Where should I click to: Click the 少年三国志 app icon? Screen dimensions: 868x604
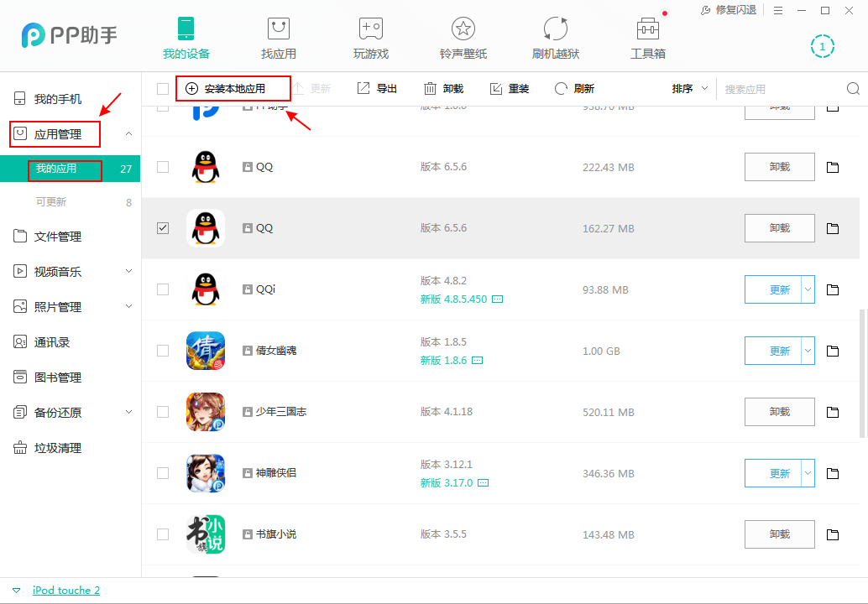206,412
